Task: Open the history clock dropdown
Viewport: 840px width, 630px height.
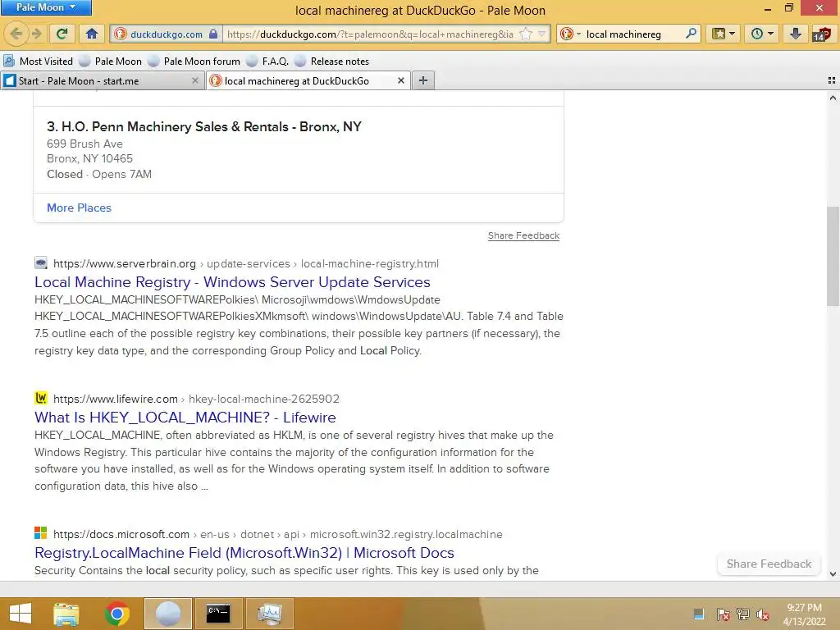Action: (762, 34)
